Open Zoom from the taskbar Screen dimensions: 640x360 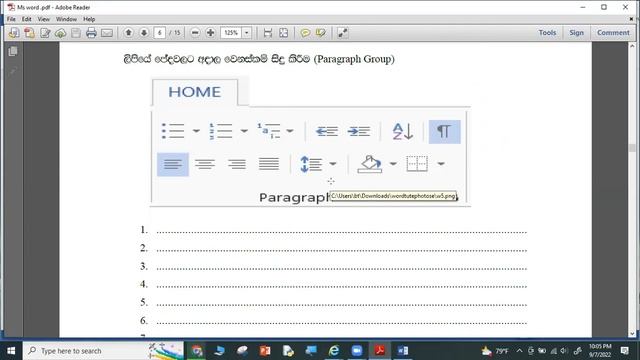point(357,351)
